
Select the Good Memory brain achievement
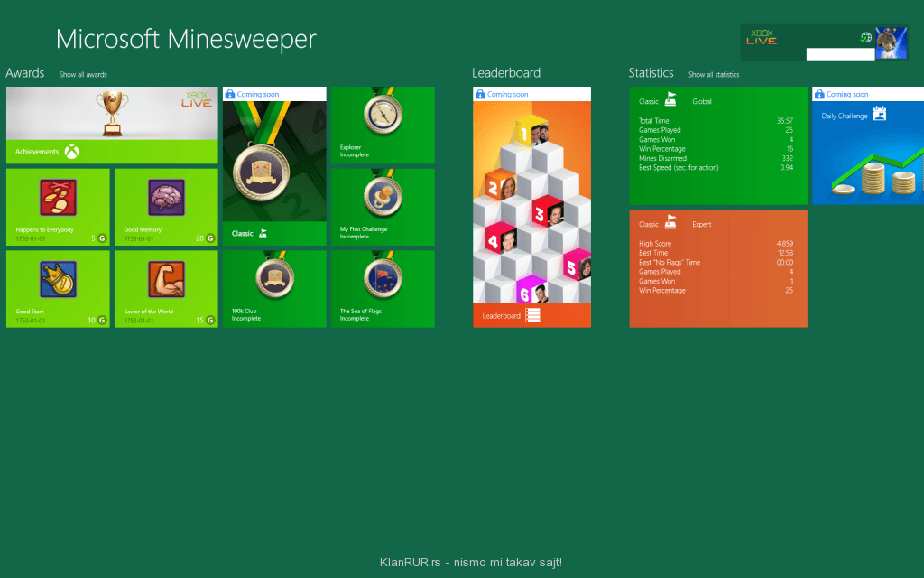pos(166,206)
